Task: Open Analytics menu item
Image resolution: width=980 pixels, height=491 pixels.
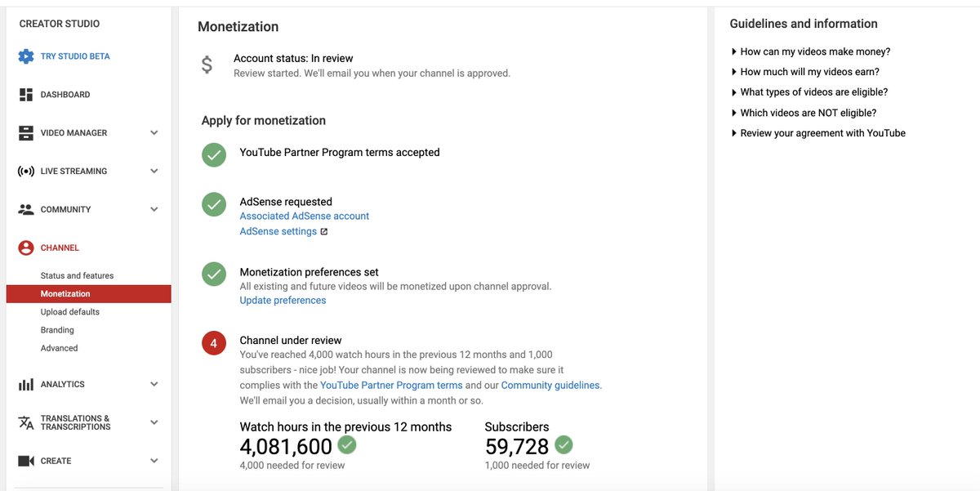Action: 63,385
